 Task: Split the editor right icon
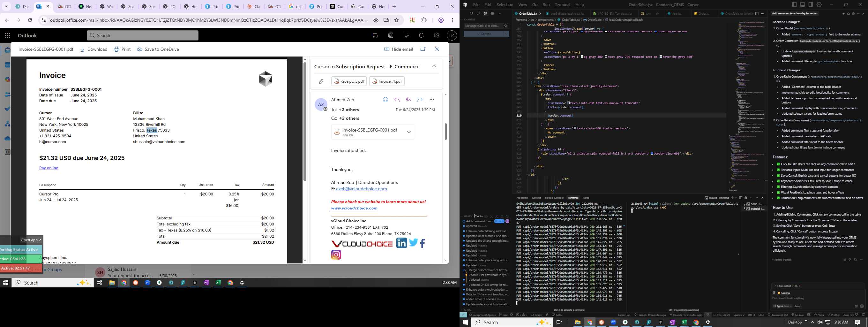[757, 13]
